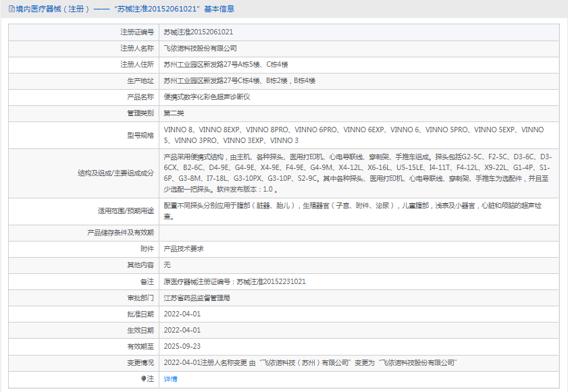The height and width of the screenshot is (392, 568).
Task: Click the 变更情况 label cell
Action: coord(84,363)
